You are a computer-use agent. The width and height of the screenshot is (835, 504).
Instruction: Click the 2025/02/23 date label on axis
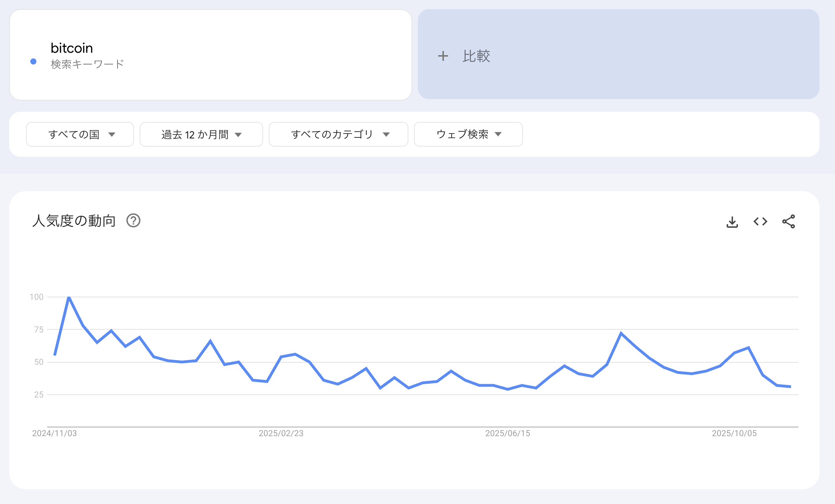(x=281, y=433)
